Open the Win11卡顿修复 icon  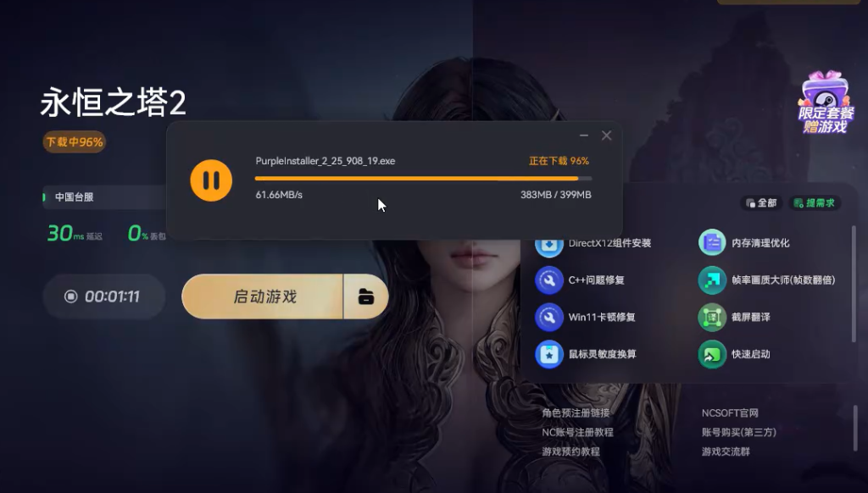548,317
